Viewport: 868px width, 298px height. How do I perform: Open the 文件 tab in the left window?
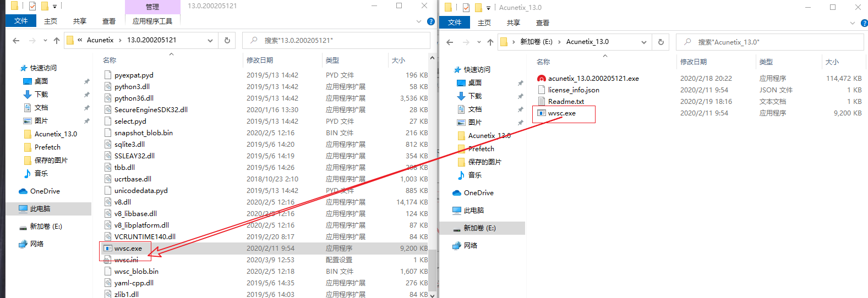[21, 21]
